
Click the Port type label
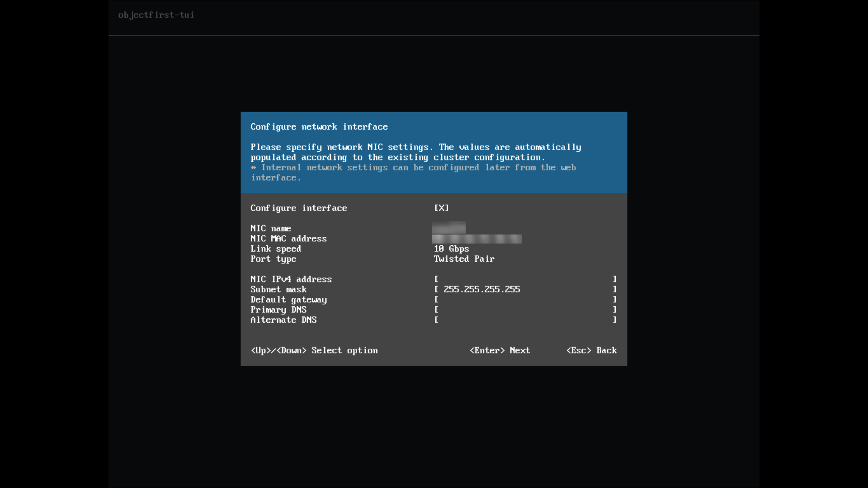pyautogui.click(x=274, y=259)
